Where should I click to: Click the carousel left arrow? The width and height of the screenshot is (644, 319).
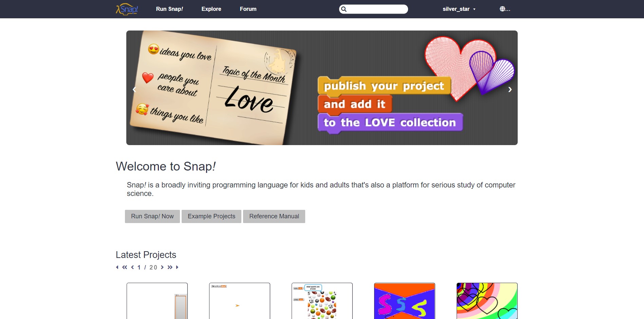134,89
